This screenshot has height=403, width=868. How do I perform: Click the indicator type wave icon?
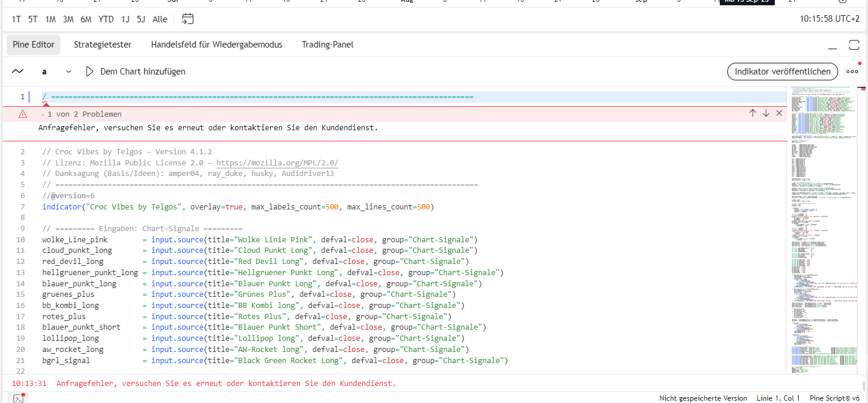[18, 72]
